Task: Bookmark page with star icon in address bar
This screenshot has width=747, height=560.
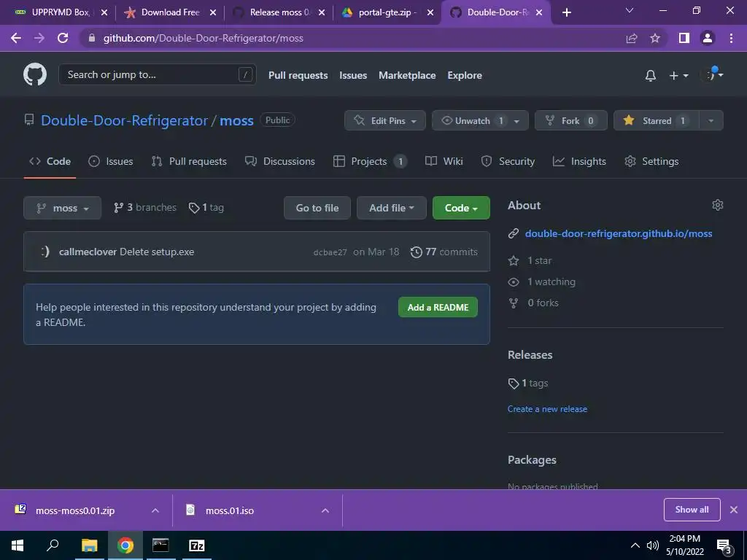Action: pos(655,38)
